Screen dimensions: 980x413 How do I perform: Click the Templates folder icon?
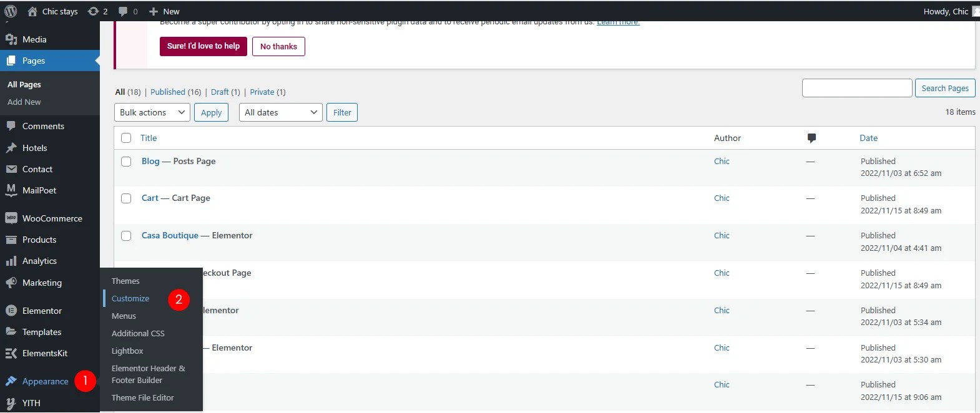pos(11,332)
